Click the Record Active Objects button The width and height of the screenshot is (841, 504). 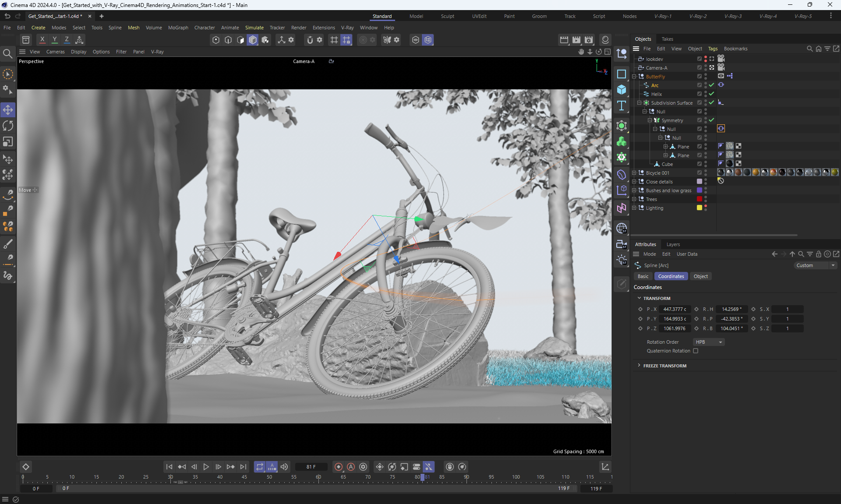338,467
